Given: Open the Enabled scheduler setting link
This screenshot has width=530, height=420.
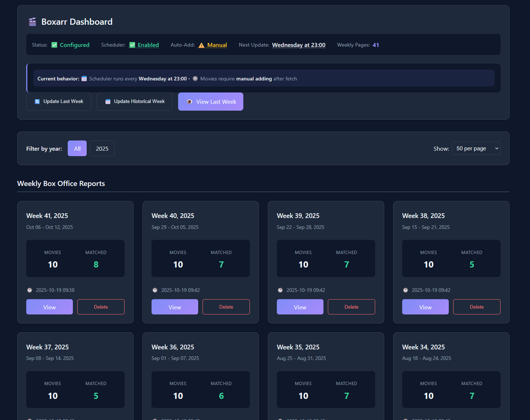Looking at the screenshot, I should click(x=148, y=45).
